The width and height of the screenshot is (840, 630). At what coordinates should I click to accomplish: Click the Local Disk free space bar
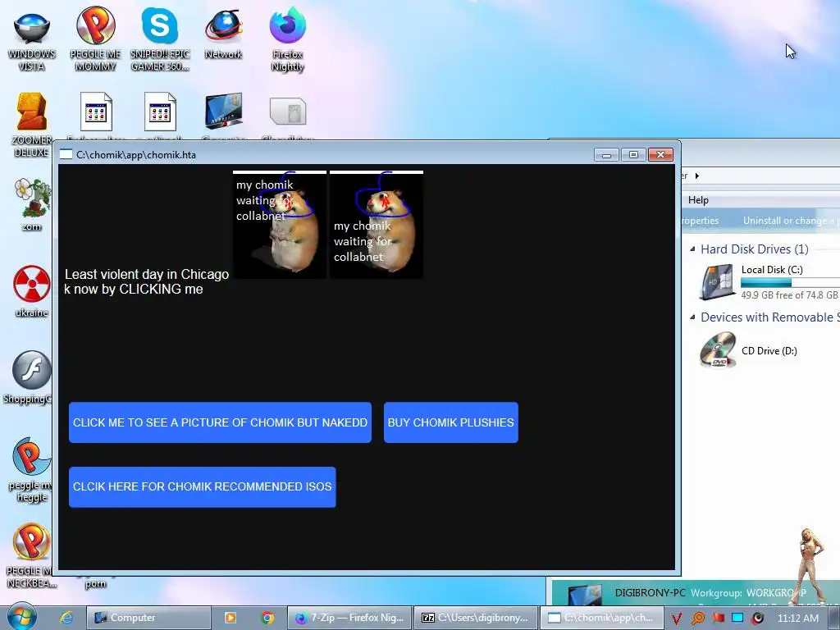[790, 282]
